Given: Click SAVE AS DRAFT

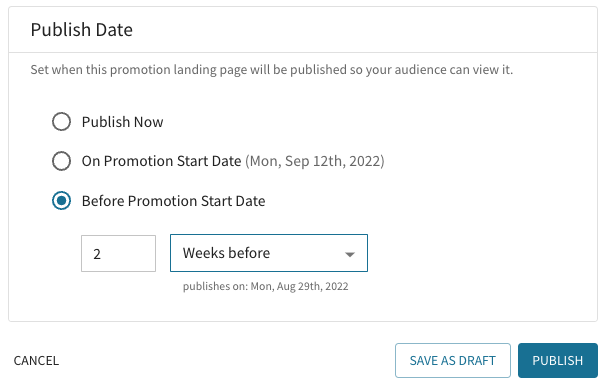Looking at the screenshot, I should coord(453,360).
